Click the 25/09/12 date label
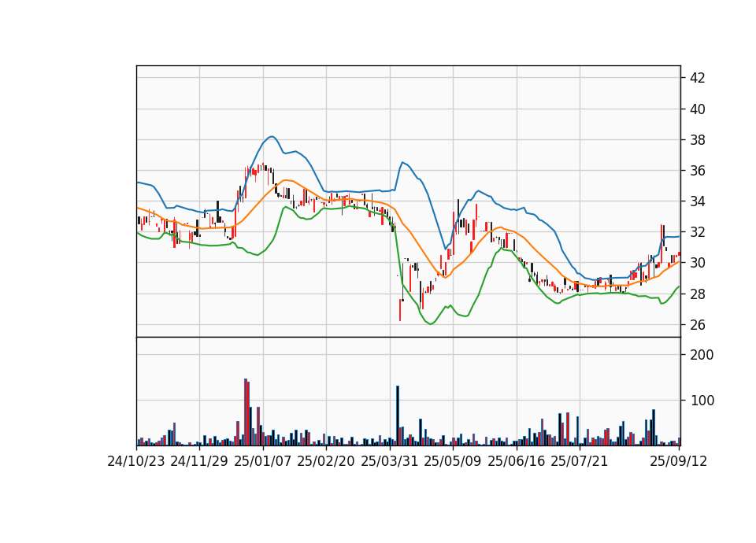 pyautogui.click(x=679, y=462)
